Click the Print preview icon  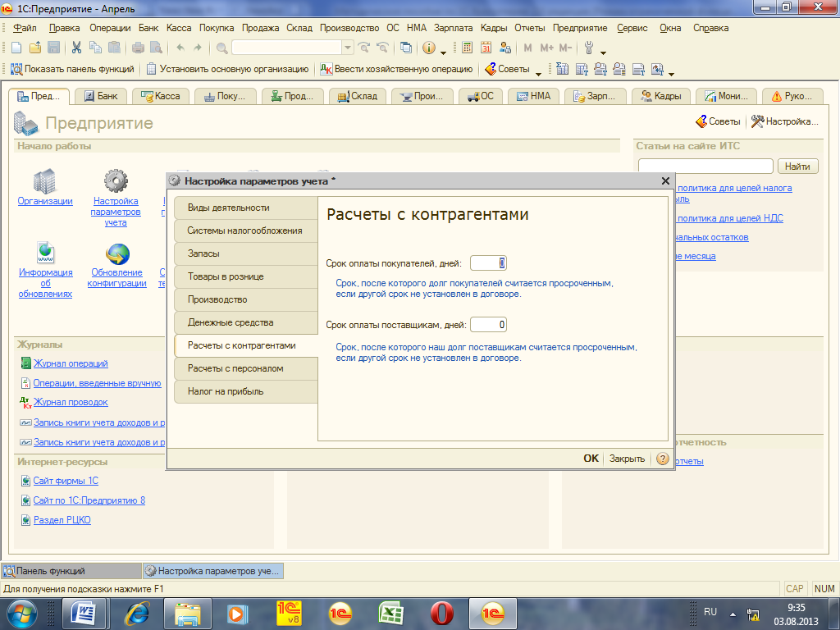coord(156,48)
